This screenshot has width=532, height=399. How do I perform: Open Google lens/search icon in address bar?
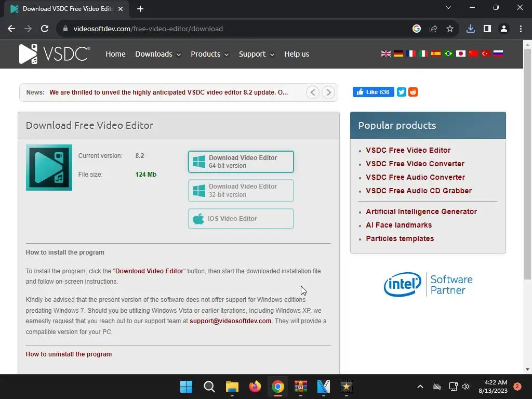coord(417,29)
